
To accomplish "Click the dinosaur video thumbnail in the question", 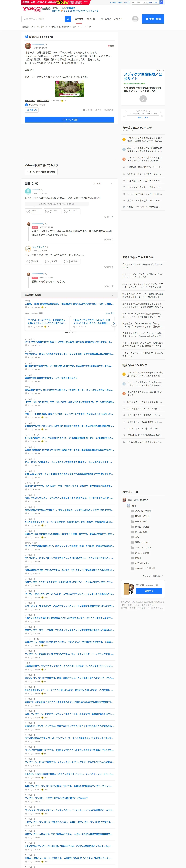I will point(70,89).
